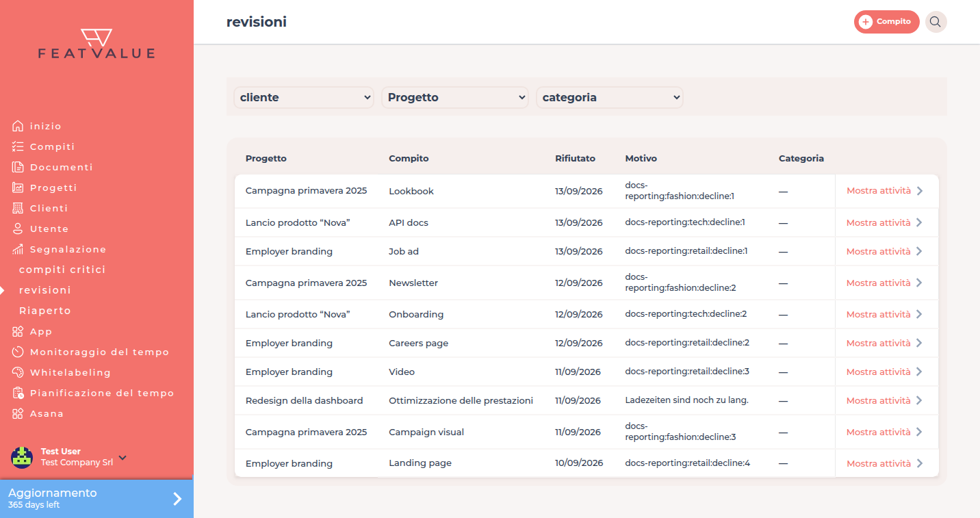Click the Utente person icon
Image resolution: width=980 pixels, height=518 pixels.
18,229
